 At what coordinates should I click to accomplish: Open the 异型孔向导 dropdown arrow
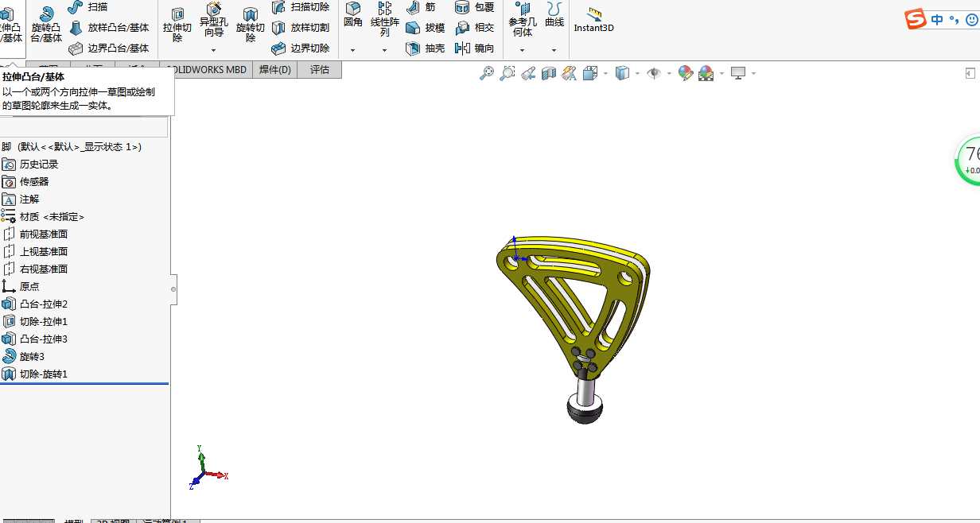tap(214, 50)
